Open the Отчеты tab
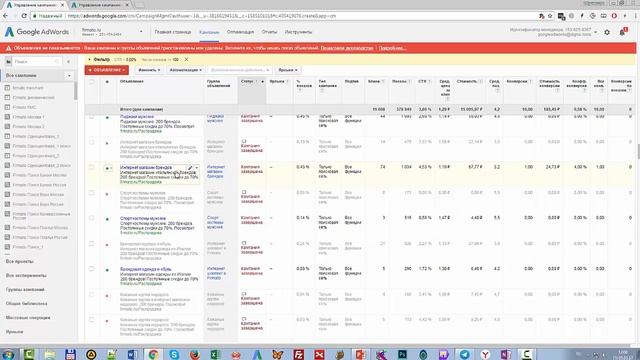The image size is (640, 360). click(269, 32)
